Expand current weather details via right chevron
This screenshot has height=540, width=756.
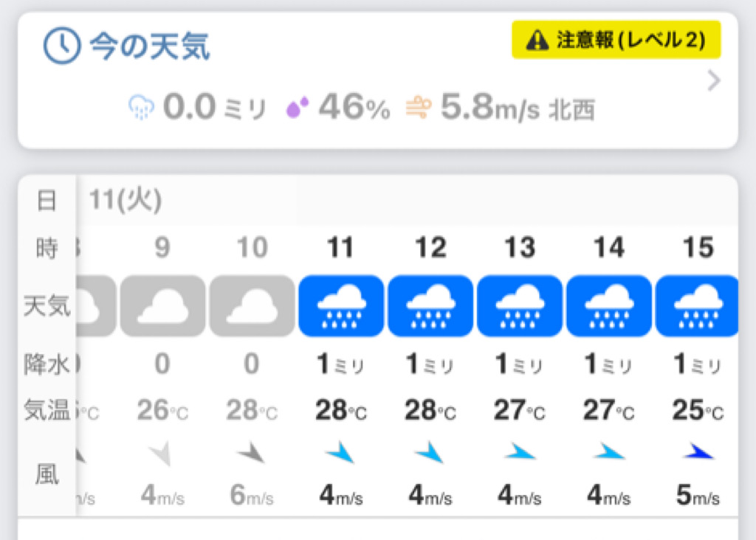713,80
